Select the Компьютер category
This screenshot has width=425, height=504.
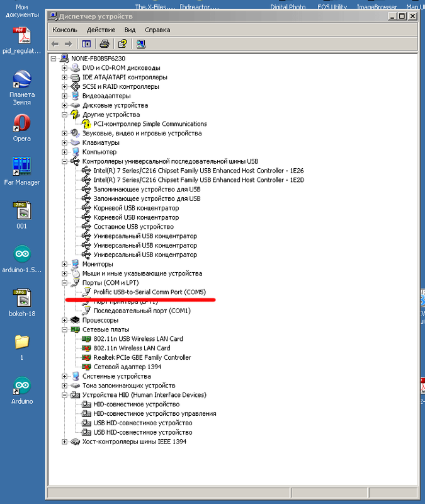tap(99, 152)
